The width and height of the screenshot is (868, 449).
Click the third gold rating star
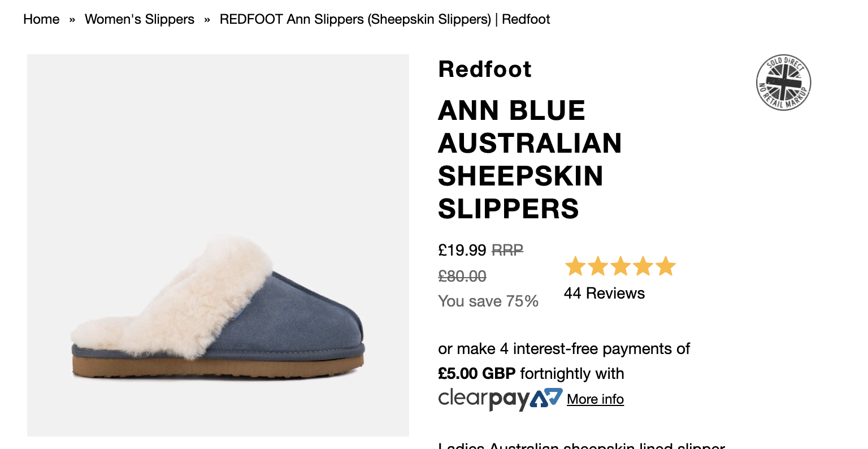[x=620, y=266]
